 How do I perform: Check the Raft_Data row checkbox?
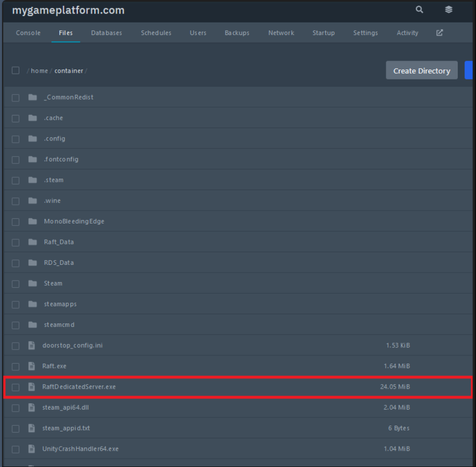click(x=16, y=242)
